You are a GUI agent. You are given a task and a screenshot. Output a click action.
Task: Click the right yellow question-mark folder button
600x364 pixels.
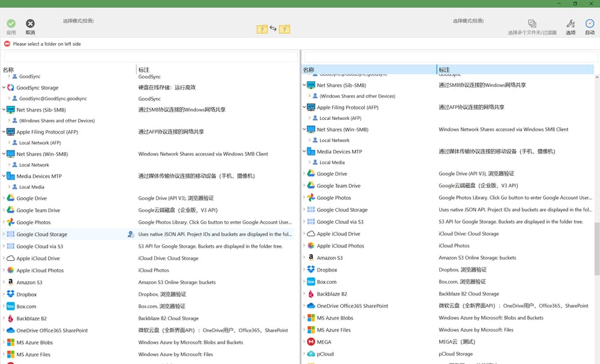(284, 29)
